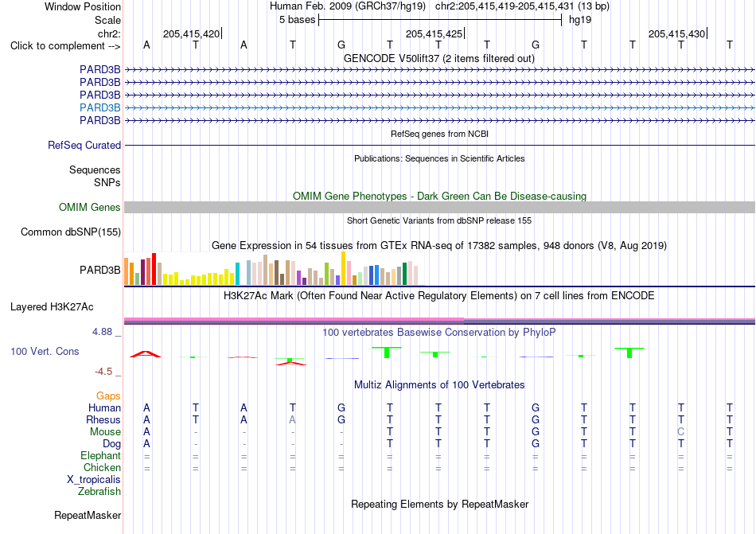Image resolution: width=756 pixels, height=534 pixels.
Task: Click the -4.5 PhyloP lower value
Action: click(x=103, y=372)
